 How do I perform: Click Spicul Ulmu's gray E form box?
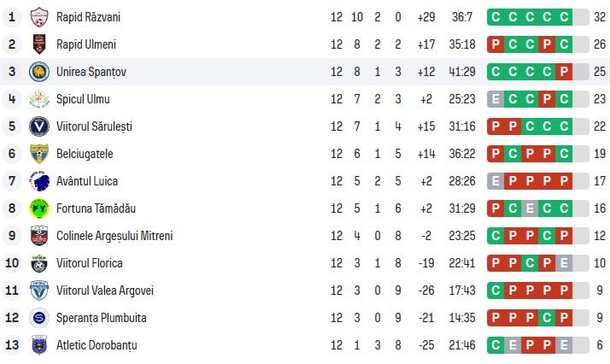point(496,98)
